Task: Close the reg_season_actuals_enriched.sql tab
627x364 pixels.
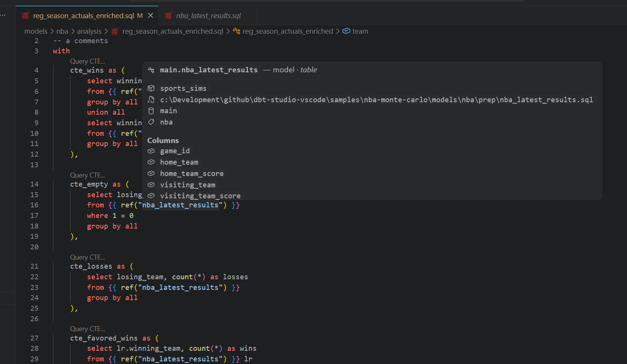Action: coord(151,16)
